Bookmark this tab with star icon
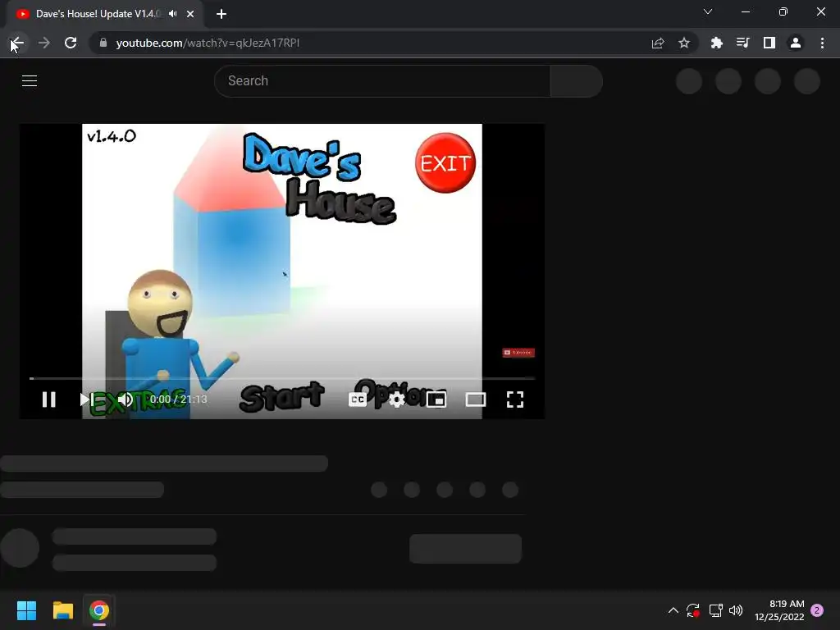 (684, 43)
